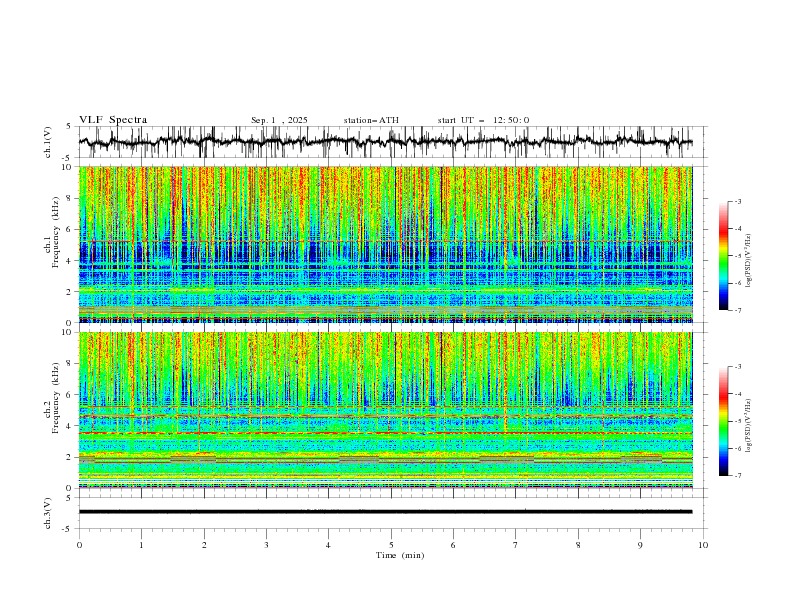This screenshot has height=612, width=792.
Task: Click the time axis tick label "5"
Action: 391,545
